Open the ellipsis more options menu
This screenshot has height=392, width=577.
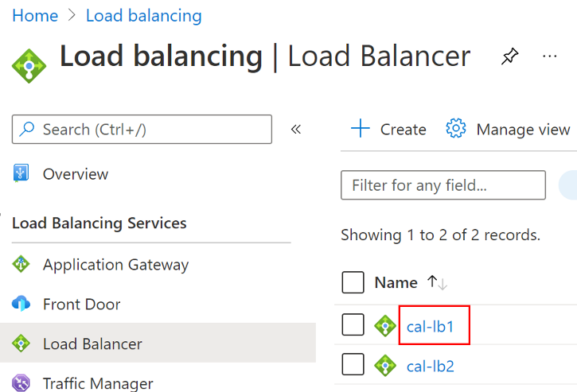(550, 57)
